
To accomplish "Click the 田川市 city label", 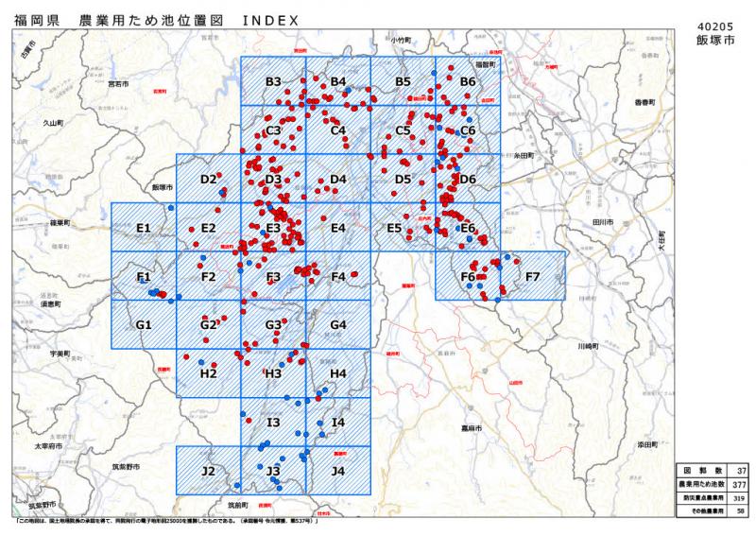I will click(x=603, y=221).
